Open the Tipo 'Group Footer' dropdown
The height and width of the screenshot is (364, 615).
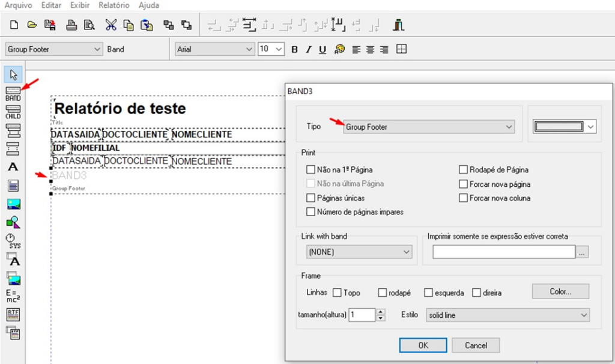point(429,127)
